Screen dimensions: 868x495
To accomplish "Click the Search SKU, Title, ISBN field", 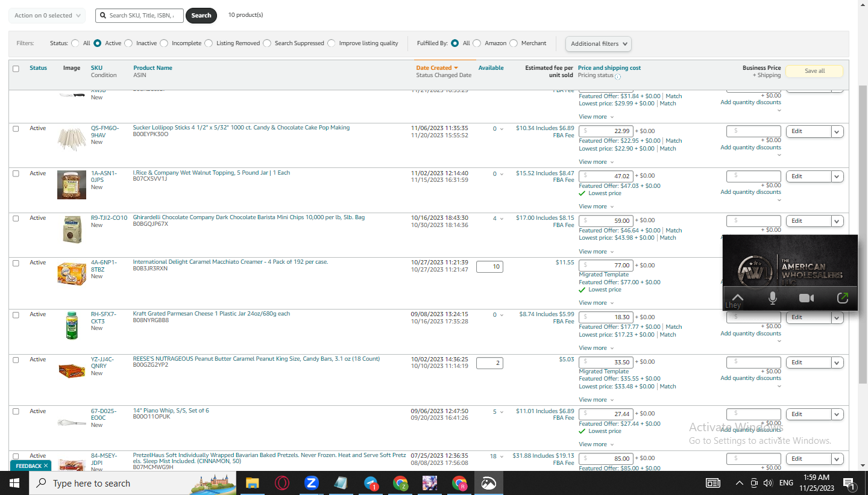I will [x=139, y=16].
